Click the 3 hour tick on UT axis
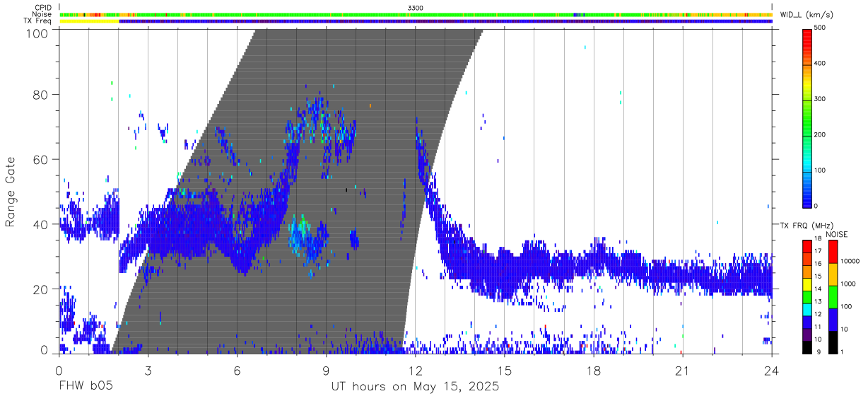 [x=148, y=370]
